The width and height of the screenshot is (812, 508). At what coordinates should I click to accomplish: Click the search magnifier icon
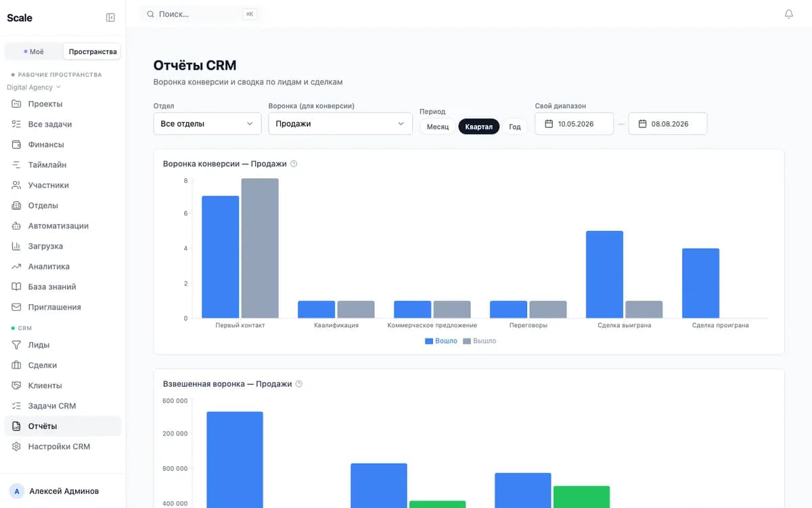[150, 14]
